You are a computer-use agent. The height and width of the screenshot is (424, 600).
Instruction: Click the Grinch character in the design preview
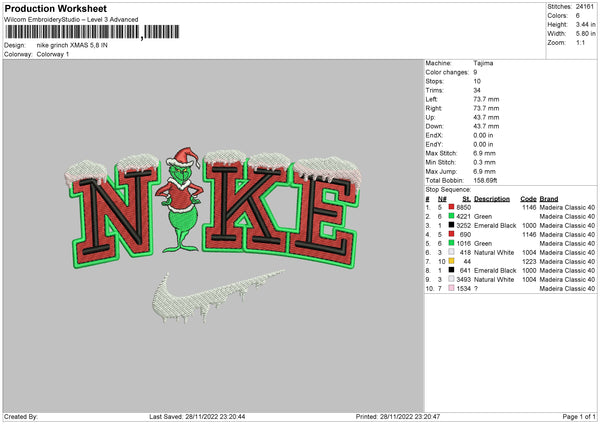coord(181,200)
